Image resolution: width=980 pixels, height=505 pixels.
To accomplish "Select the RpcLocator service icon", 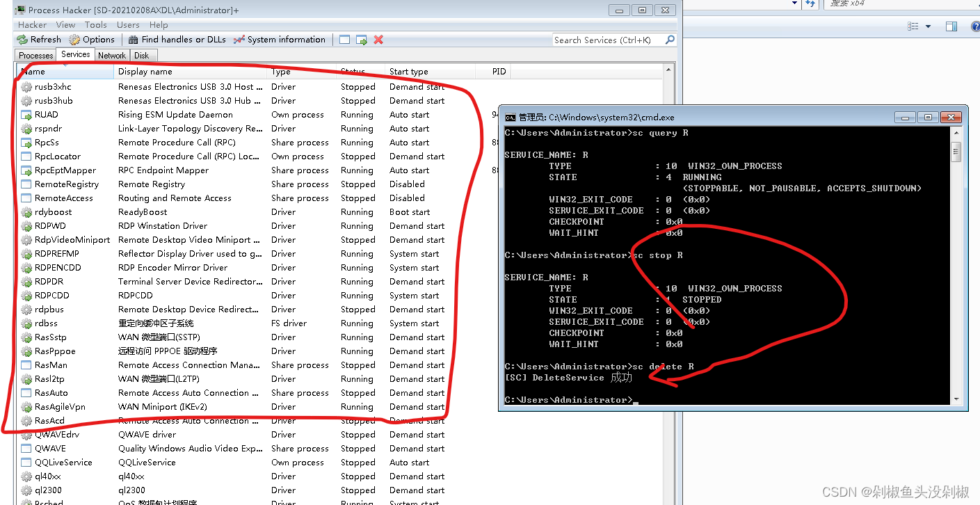I will tap(26, 157).
